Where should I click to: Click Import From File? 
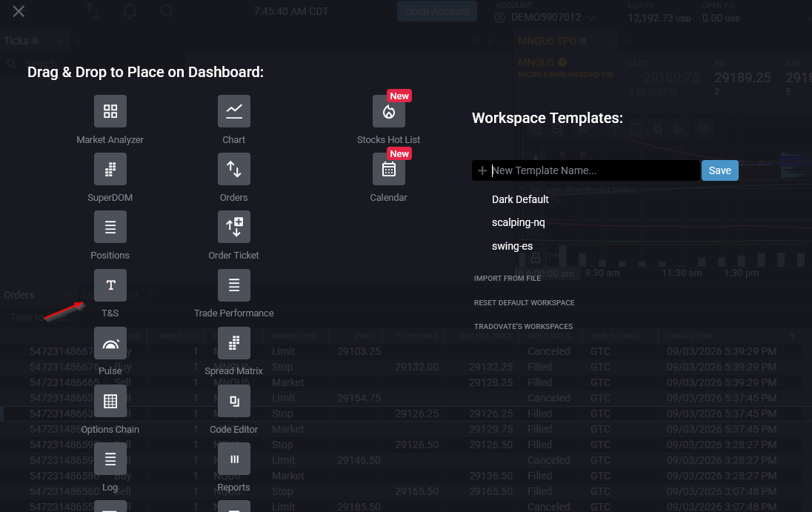[507, 279]
